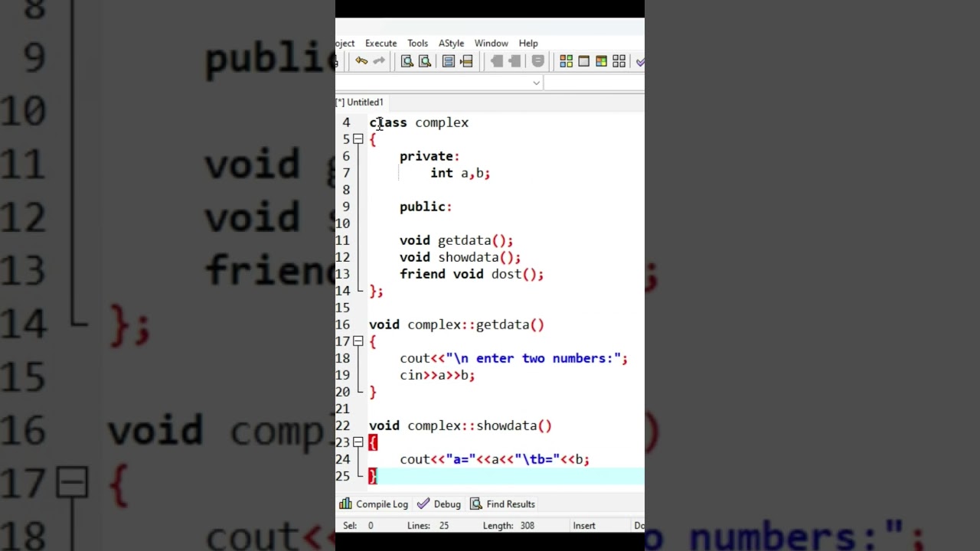
Task: Open the class browser dropdown arrow
Action: [536, 83]
